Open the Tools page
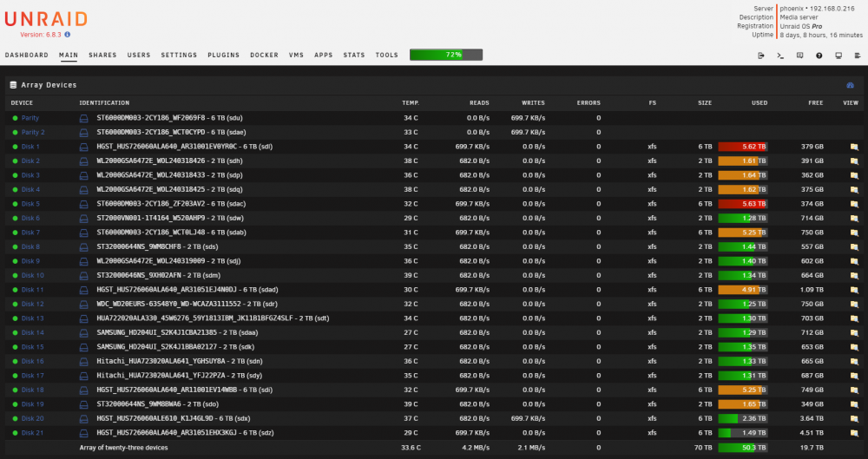 [x=386, y=56]
